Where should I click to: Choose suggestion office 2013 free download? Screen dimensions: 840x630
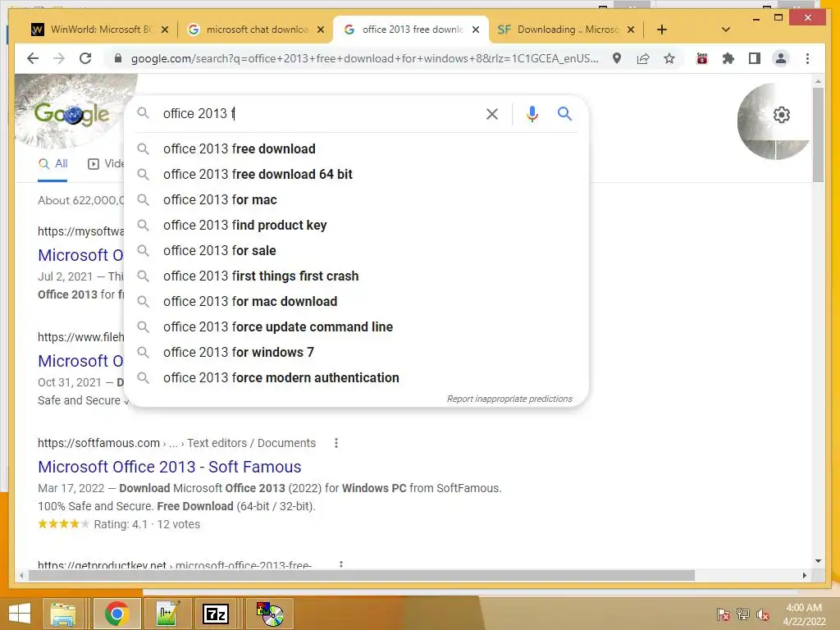coord(356,149)
